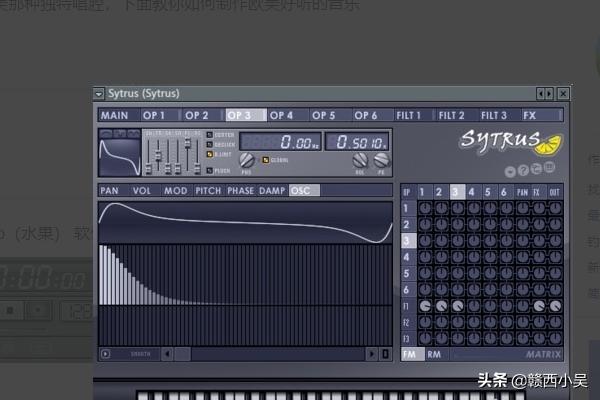600x400 pixels.
Task: Switch to the OP 4 tab
Action: click(x=282, y=115)
